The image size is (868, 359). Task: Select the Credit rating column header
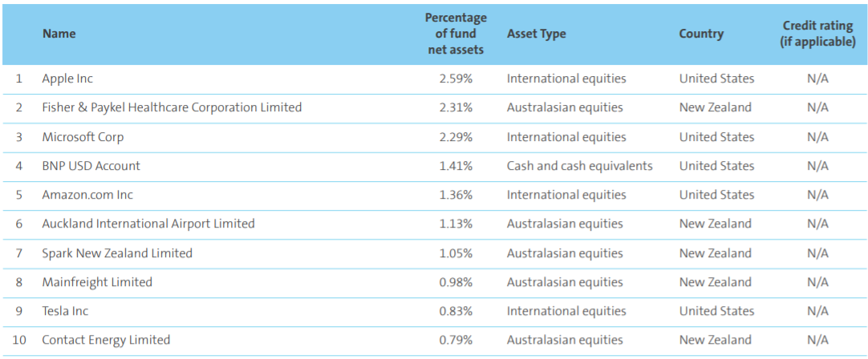click(x=817, y=34)
